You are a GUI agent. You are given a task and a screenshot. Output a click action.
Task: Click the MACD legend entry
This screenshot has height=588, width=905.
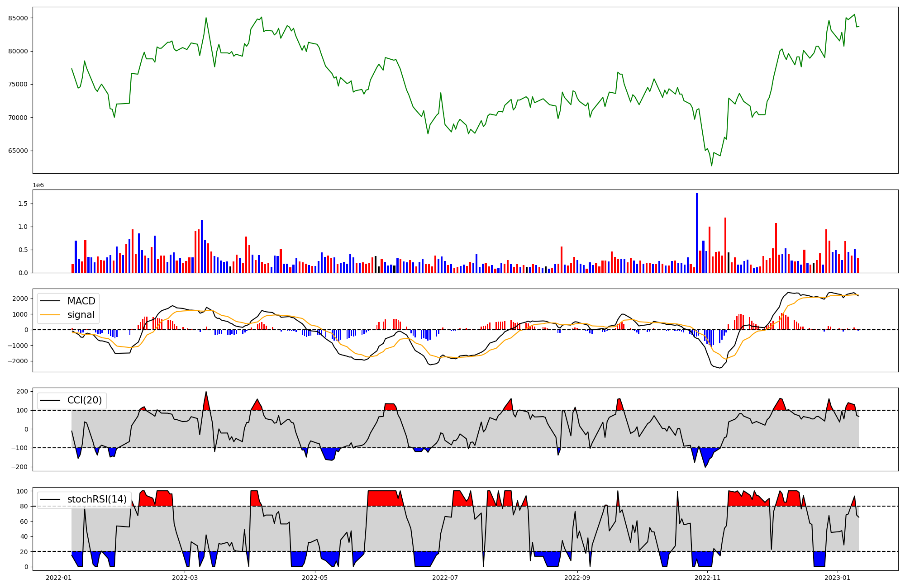point(81,301)
